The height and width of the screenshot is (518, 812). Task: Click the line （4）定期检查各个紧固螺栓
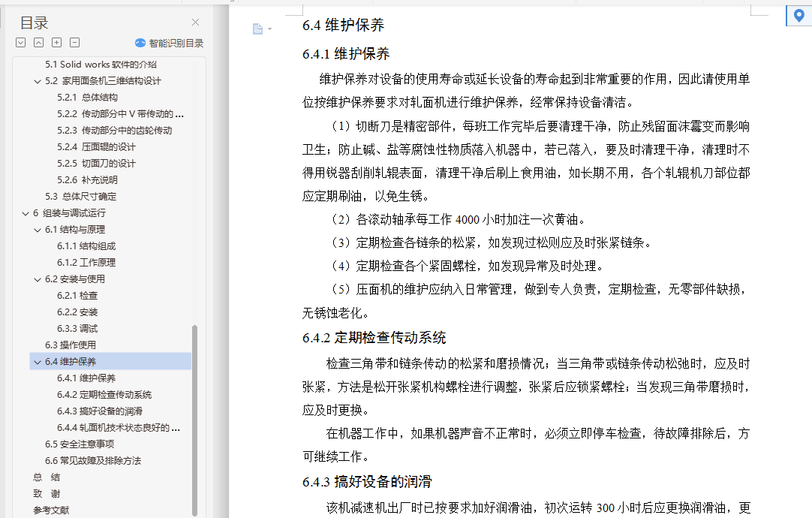point(467,267)
